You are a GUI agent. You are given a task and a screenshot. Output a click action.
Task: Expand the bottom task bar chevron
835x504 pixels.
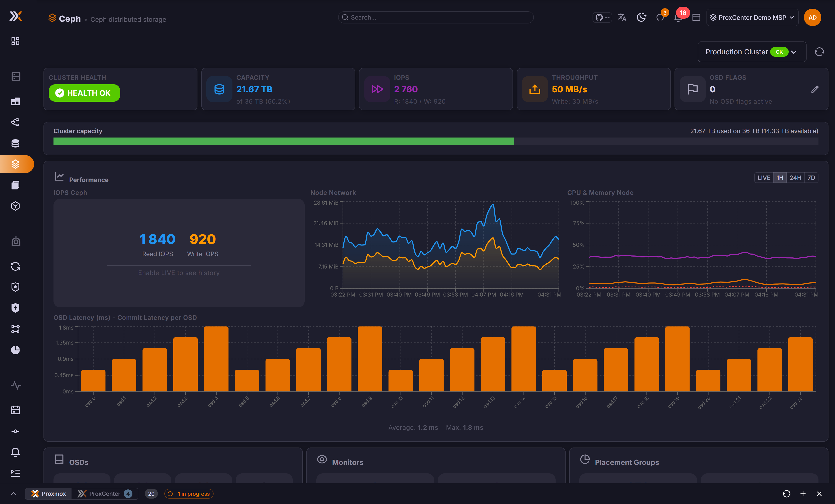point(13,494)
